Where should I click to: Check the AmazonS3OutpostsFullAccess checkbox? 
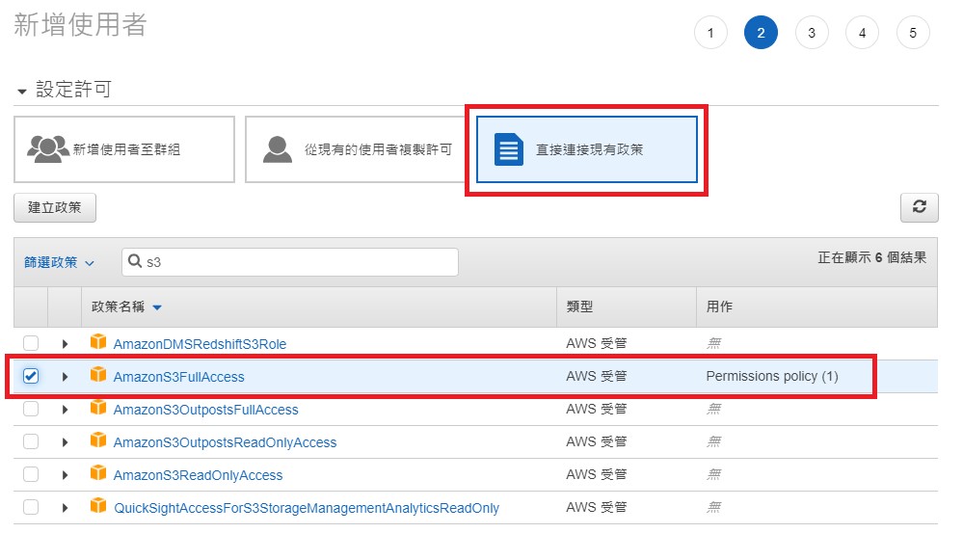(x=31, y=409)
